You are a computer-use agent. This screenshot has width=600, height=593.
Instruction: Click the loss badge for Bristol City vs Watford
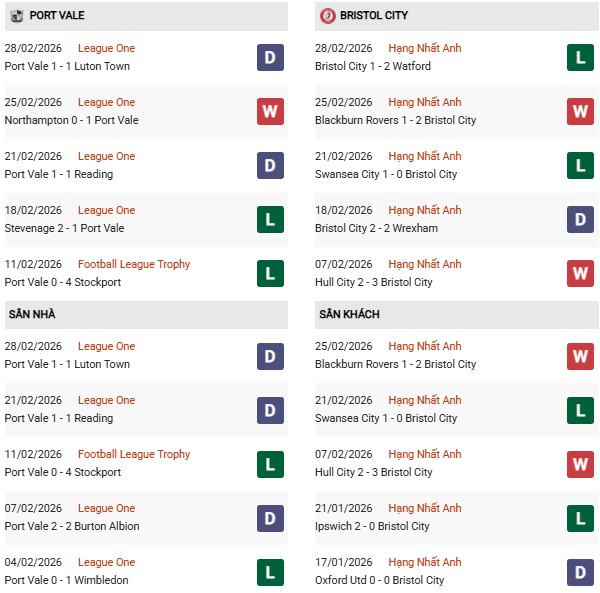coord(581,58)
